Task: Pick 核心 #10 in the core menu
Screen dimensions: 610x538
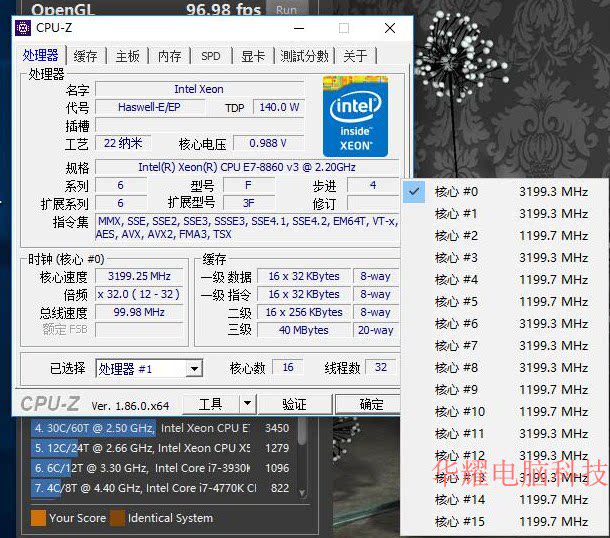Action: [x=505, y=412]
